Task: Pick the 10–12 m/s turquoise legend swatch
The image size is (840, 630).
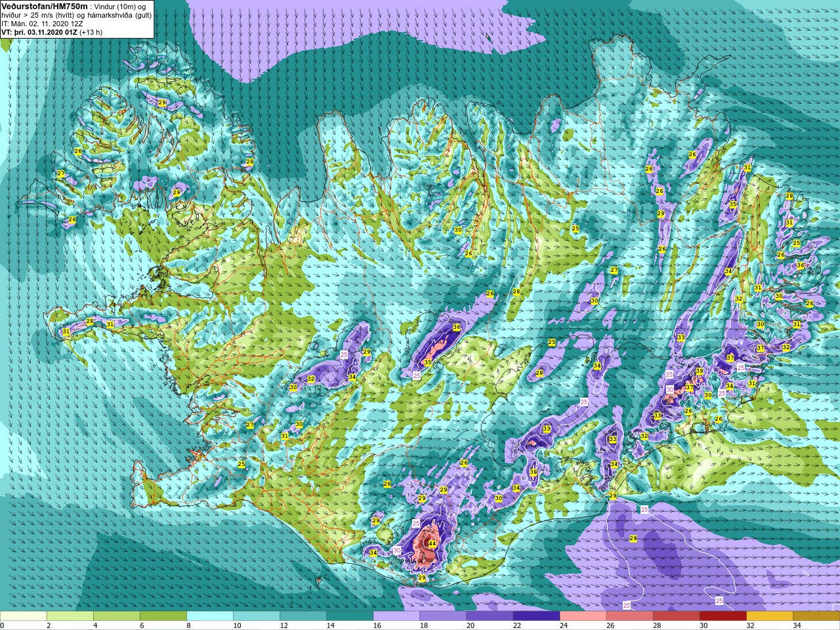Action: click(257, 616)
